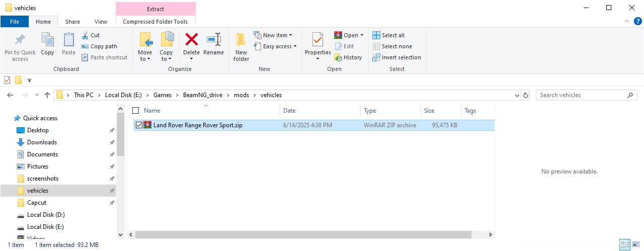Open the recent locations dropdown arrow
This screenshot has height=251, width=644.
[x=37, y=95]
